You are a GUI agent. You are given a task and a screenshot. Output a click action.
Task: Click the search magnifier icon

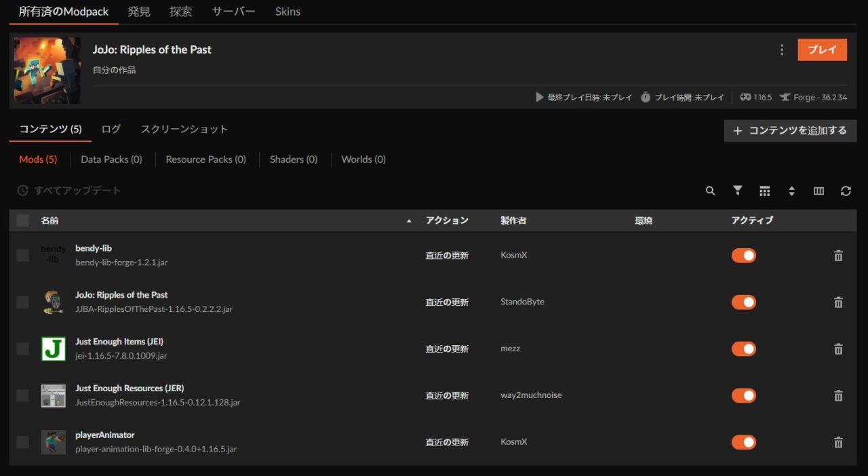click(x=710, y=191)
